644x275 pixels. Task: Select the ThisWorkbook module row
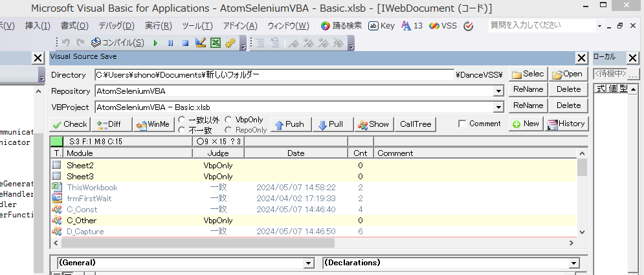click(x=314, y=188)
